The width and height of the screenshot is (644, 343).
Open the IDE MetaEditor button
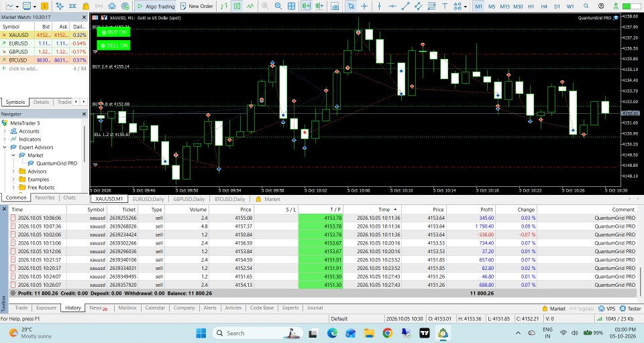click(72, 6)
